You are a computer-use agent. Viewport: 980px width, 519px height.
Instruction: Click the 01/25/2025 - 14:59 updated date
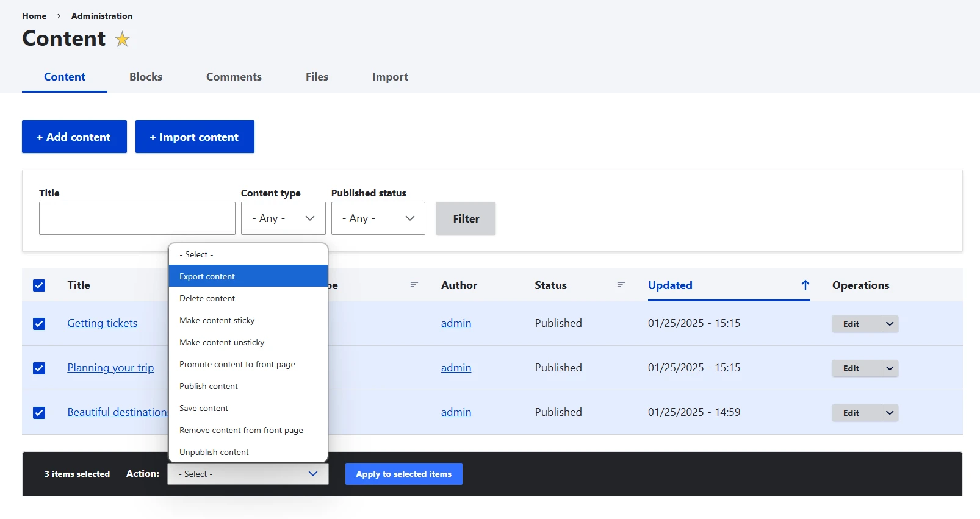pos(694,412)
